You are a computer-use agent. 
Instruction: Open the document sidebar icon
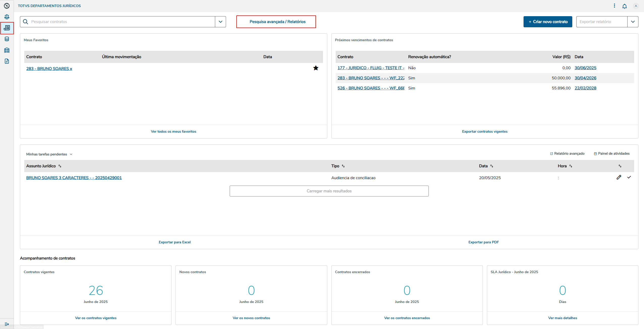[7, 61]
